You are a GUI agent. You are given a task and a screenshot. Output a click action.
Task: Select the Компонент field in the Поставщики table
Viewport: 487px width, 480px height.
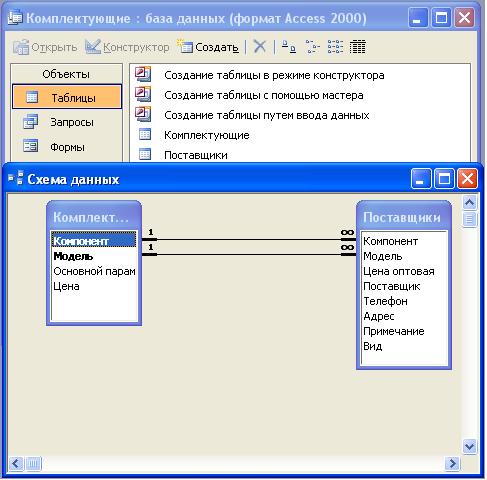(390, 241)
